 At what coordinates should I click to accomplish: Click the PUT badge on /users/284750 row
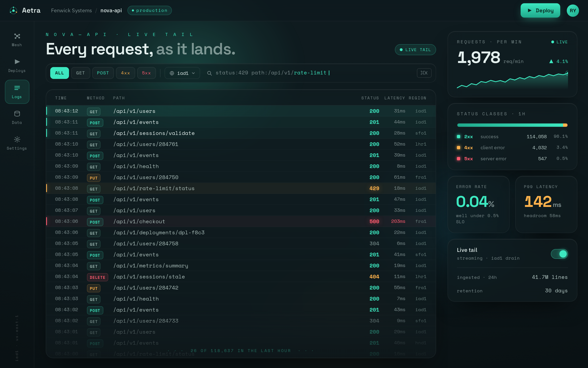coord(94,178)
